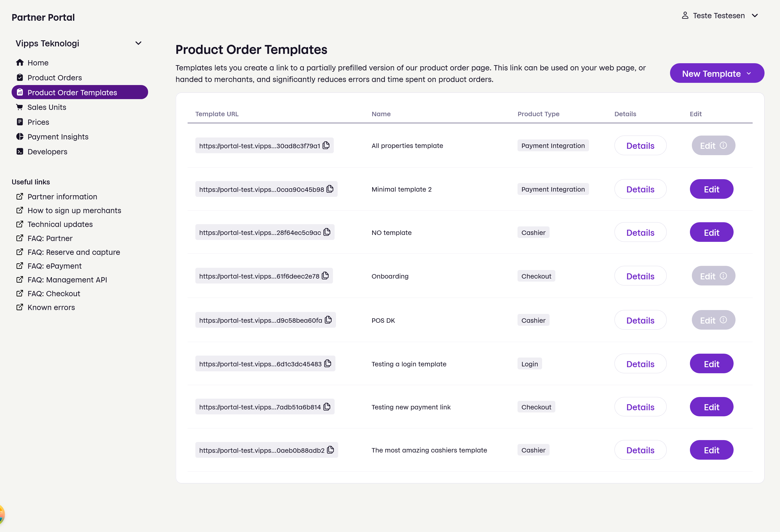Click URL field ending 30ad8c3f79a1

pyautogui.click(x=264, y=145)
